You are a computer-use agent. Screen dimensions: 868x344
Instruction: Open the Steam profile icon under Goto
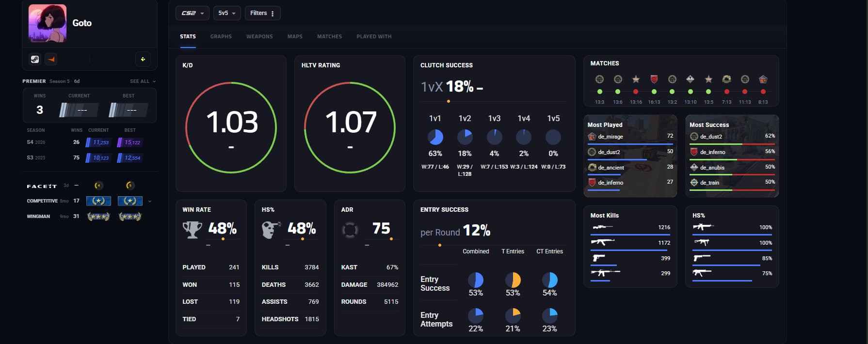(35, 59)
